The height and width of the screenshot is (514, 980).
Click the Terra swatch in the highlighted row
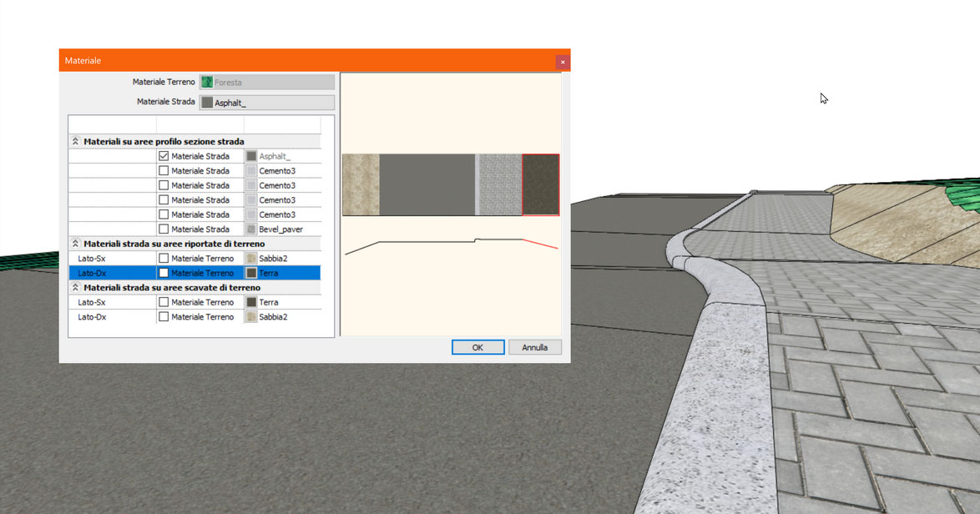(x=251, y=273)
